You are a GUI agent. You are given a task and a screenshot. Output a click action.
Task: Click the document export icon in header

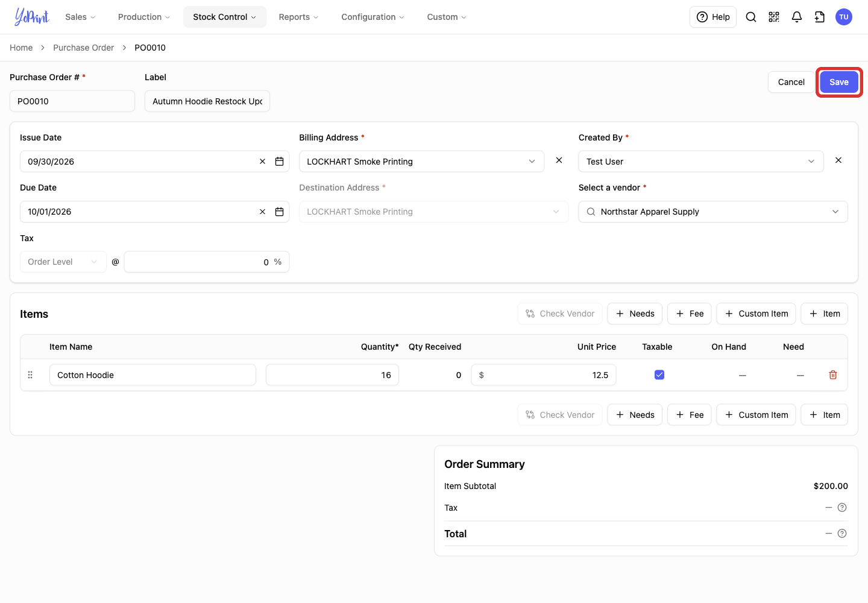820,17
